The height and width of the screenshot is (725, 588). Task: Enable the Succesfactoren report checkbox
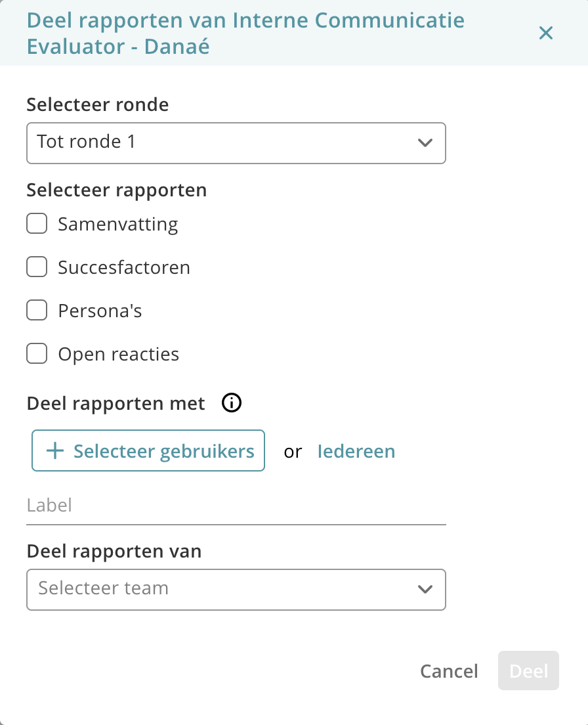(x=37, y=267)
